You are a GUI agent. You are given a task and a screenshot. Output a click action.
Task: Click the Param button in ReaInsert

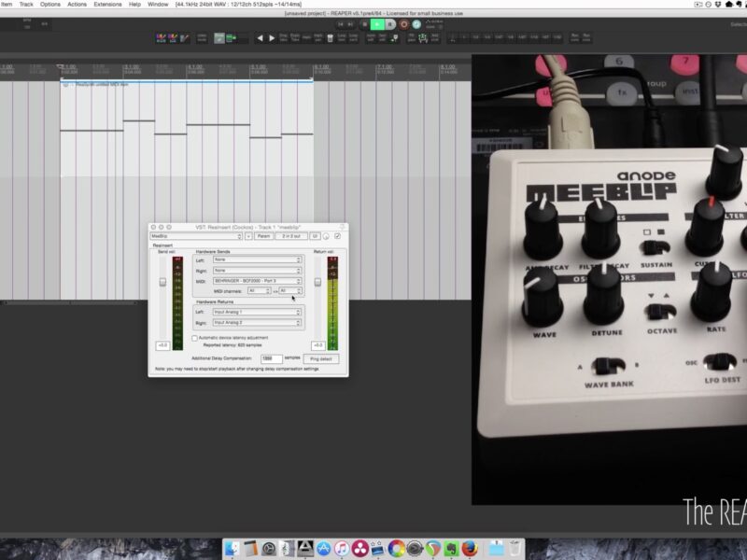(x=263, y=237)
